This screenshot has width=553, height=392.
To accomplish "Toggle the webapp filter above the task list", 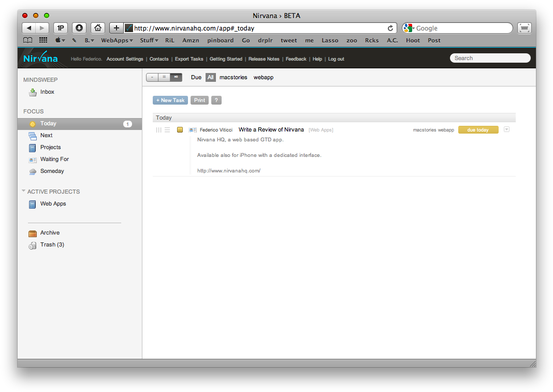I will (264, 77).
